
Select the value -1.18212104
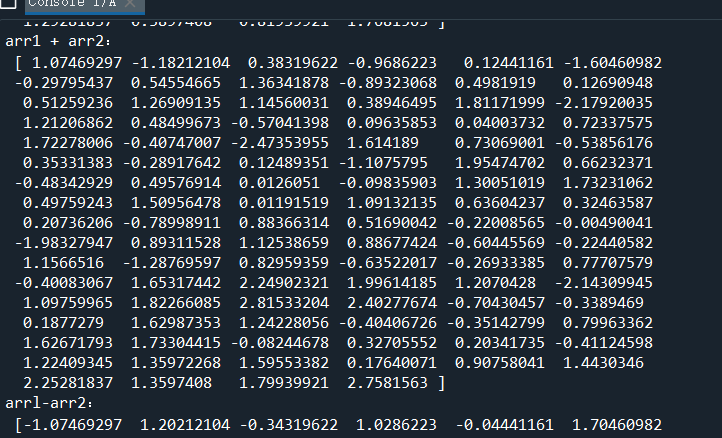(180, 63)
